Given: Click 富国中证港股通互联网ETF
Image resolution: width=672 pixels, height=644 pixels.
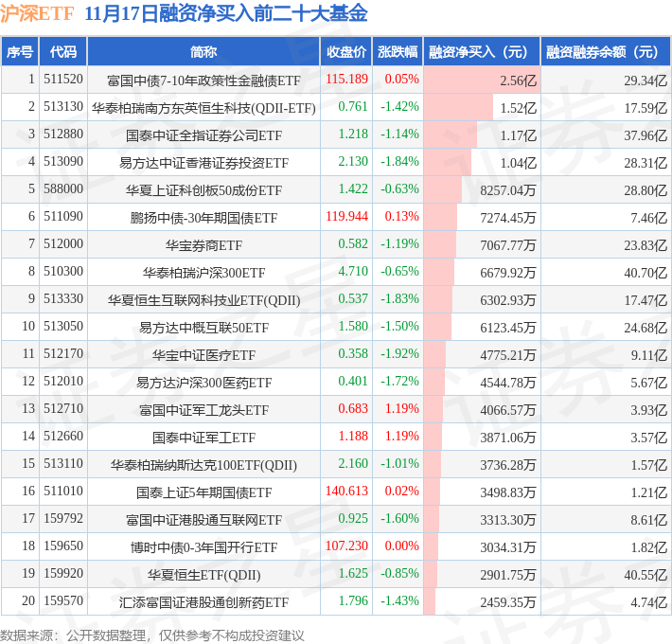Looking at the screenshot, I should [x=203, y=520].
